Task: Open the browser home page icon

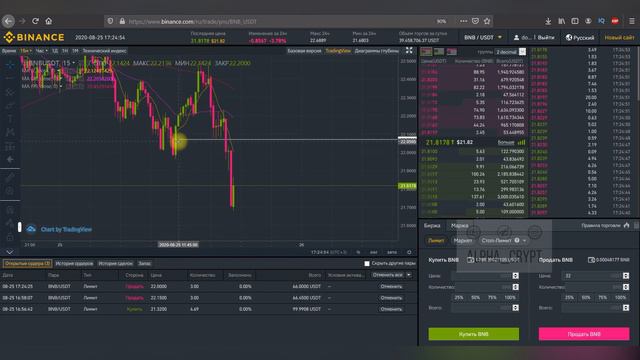Action: [x=49, y=21]
